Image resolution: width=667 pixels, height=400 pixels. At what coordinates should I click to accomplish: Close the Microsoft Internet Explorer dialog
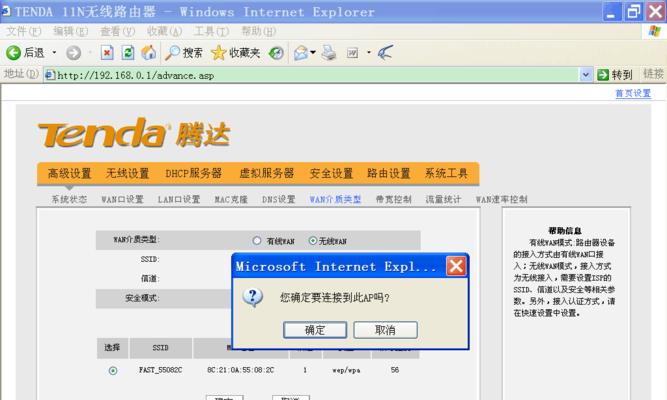tap(456, 266)
